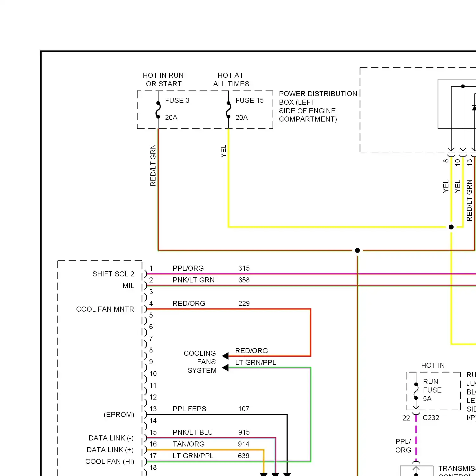
Task: Click the PPL FEPS wire label
Action: pos(189,409)
